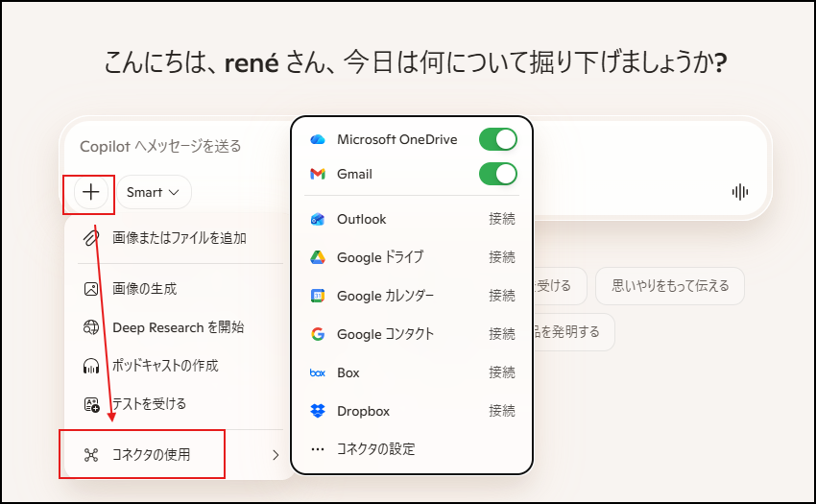Click the plus button beside Smart

[x=91, y=192]
